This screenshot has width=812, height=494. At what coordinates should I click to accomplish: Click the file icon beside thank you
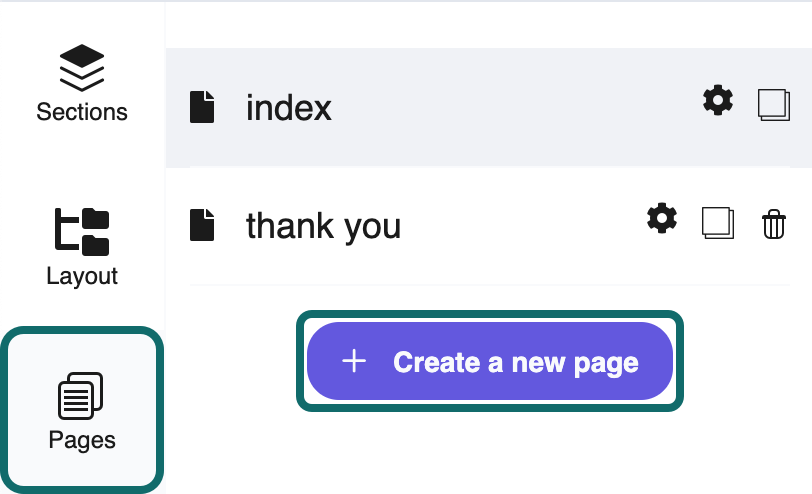click(x=202, y=225)
